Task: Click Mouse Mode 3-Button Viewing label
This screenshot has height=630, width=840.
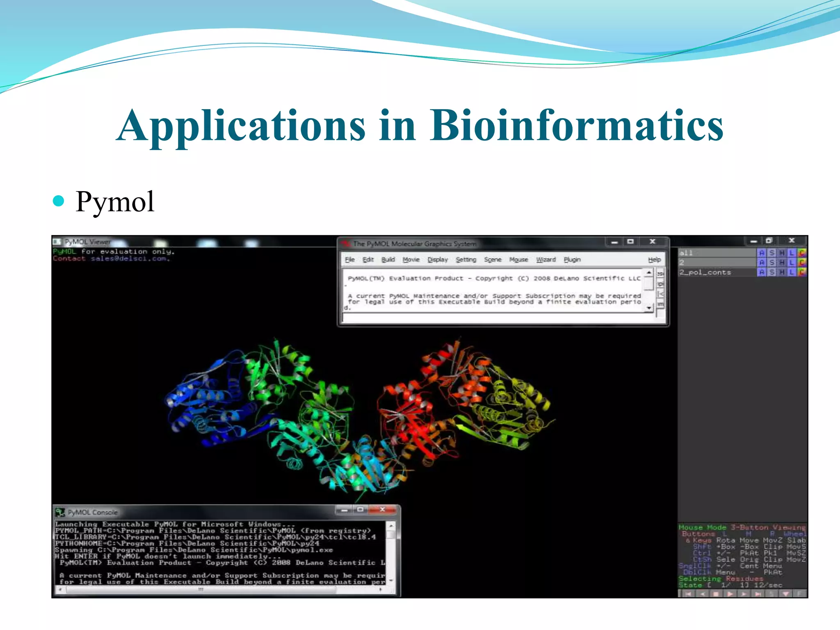Action: point(742,527)
